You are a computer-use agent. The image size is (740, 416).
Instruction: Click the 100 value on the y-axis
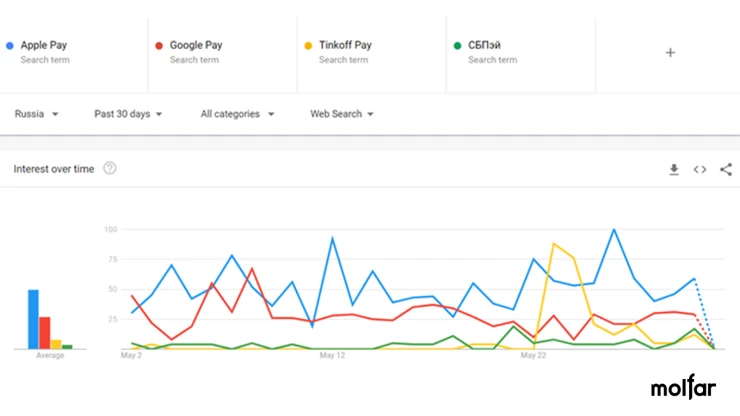(x=110, y=229)
